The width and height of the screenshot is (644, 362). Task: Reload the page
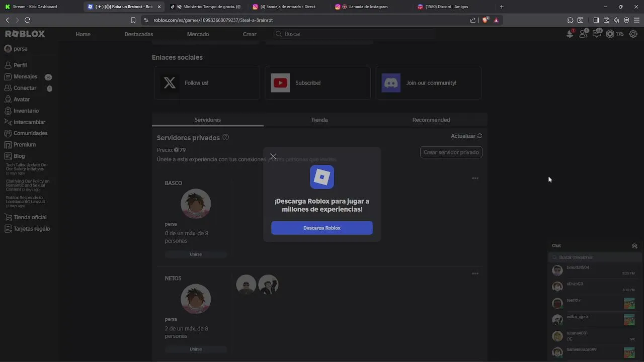click(x=27, y=20)
